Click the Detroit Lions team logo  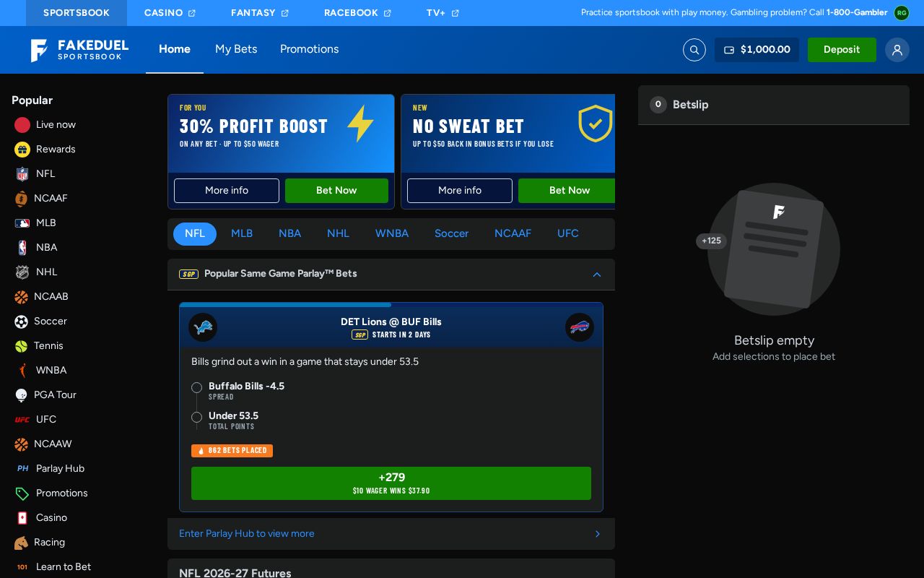203,327
